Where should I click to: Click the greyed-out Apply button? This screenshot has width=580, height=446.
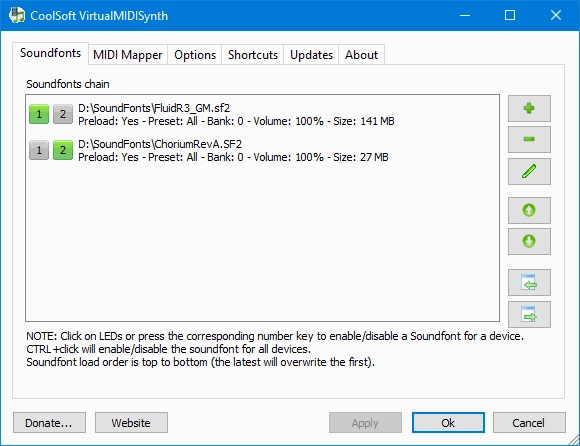365,423
